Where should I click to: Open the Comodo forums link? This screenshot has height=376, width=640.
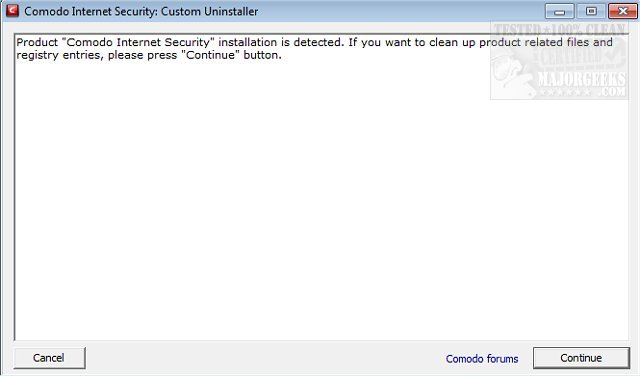(482, 359)
